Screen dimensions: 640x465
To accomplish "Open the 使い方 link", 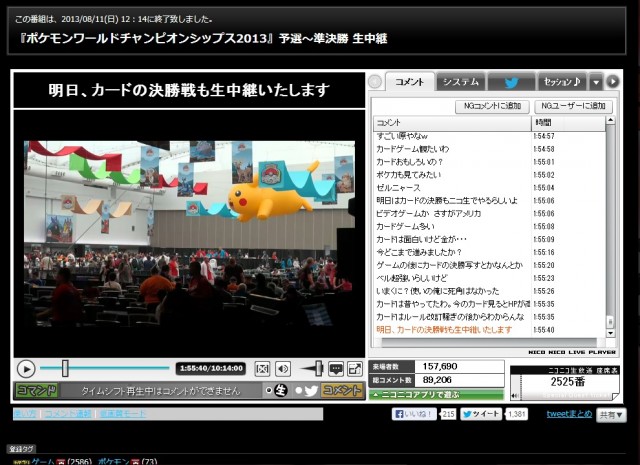I will [25, 414].
